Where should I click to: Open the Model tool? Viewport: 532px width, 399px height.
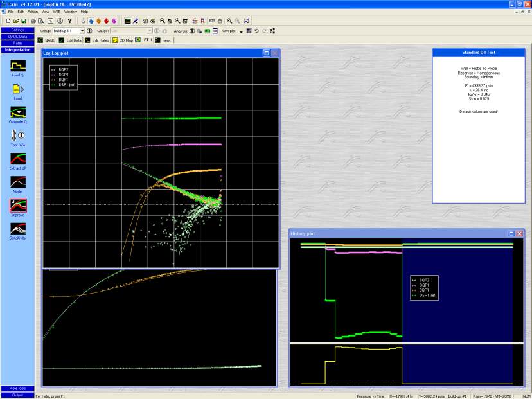pyautogui.click(x=18, y=182)
